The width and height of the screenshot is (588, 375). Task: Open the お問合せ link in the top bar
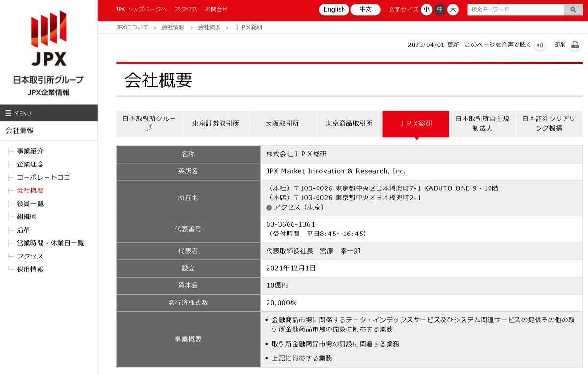click(x=217, y=9)
